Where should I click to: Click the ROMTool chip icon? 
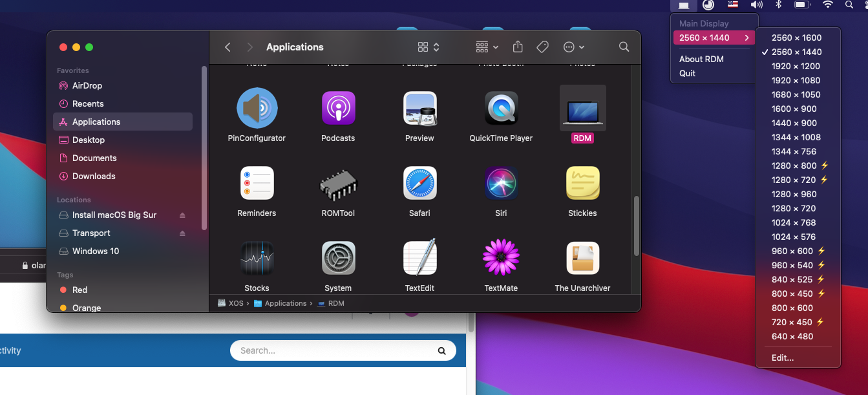click(x=338, y=185)
